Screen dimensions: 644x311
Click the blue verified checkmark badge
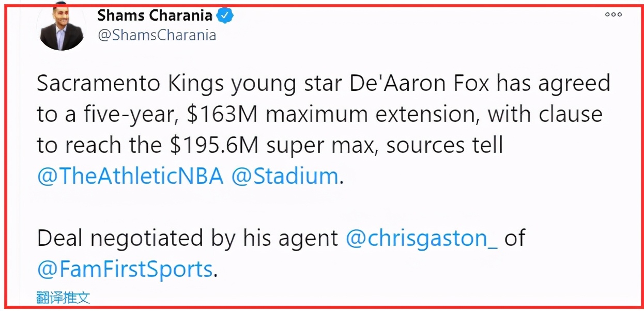[x=225, y=15]
